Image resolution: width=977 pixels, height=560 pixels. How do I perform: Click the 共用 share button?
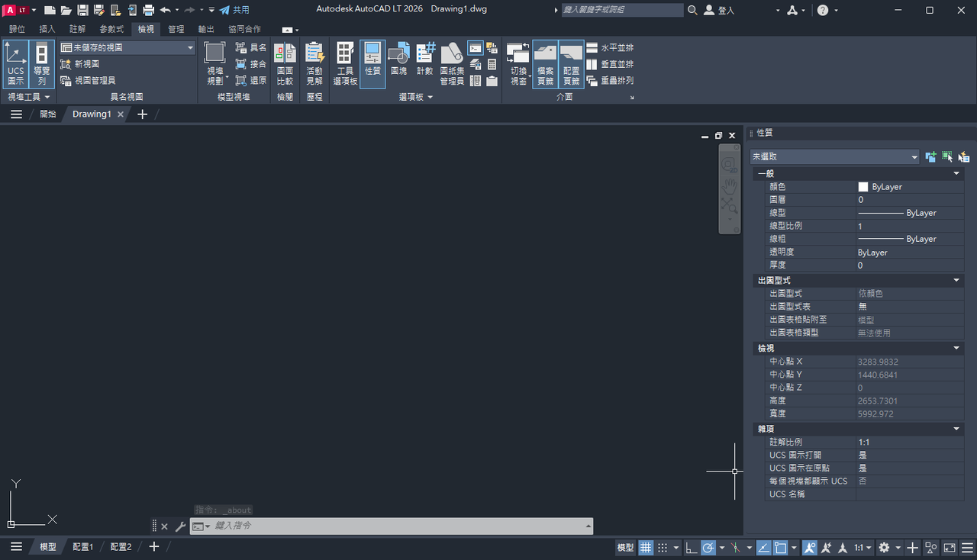coord(234,10)
